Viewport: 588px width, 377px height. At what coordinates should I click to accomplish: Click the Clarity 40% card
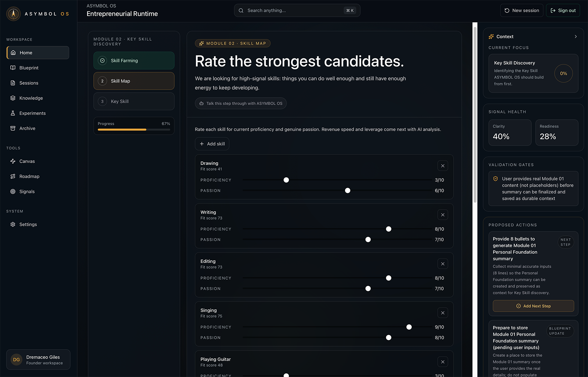[x=510, y=133]
